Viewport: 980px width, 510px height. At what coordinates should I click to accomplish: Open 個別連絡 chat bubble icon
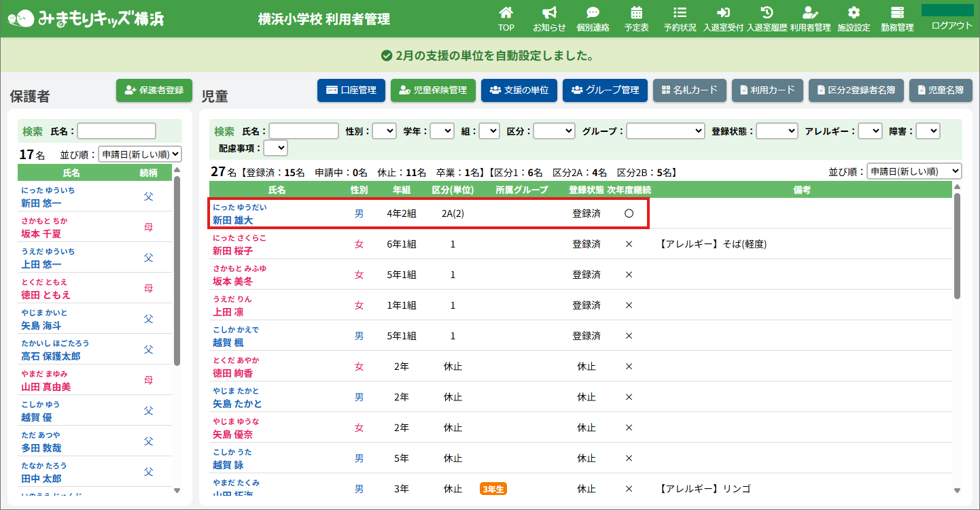(x=593, y=13)
